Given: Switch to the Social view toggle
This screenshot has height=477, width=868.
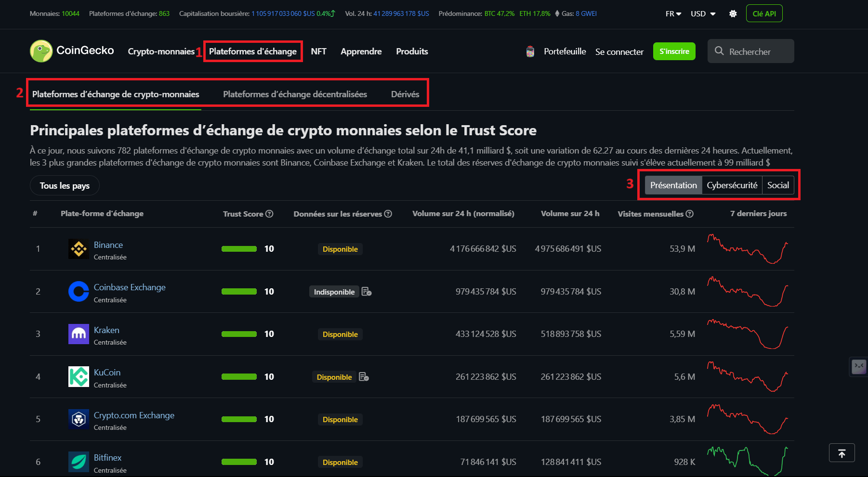Looking at the screenshot, I should (778, 185).
